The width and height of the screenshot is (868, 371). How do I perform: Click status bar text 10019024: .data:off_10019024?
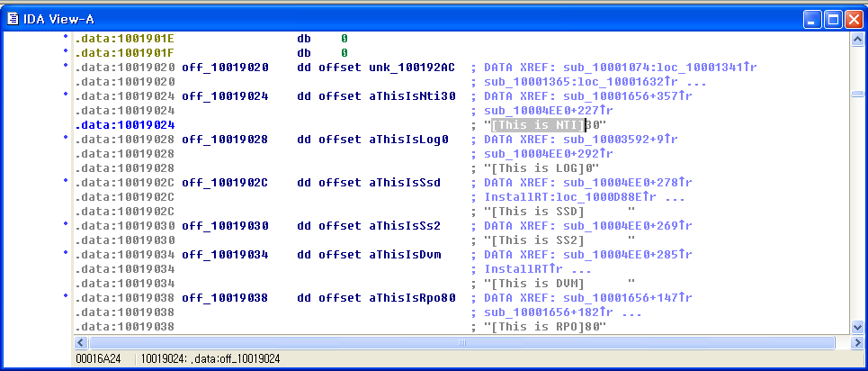point(210,359)
